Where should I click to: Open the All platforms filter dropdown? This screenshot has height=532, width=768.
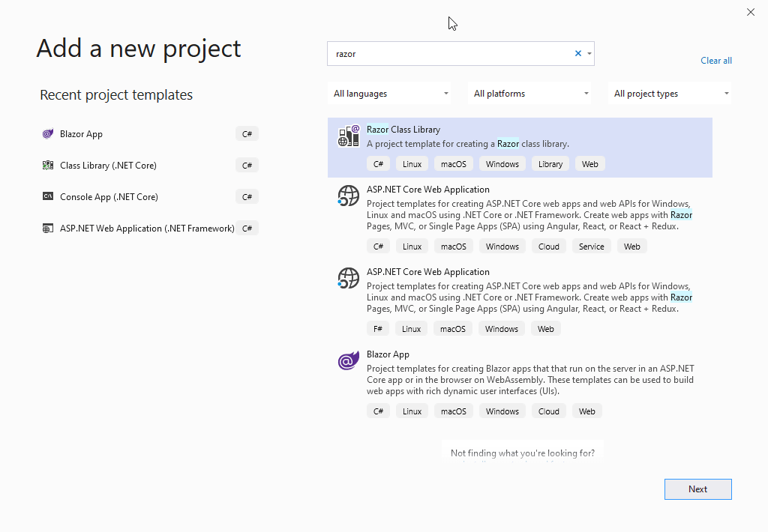(529, 94)
